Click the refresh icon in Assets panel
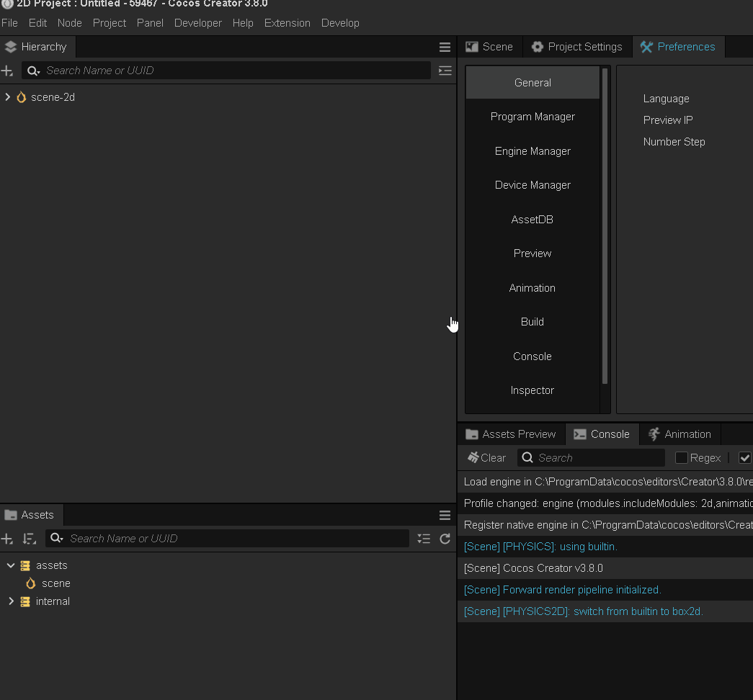753x700 pixels. tap(445, 539)
